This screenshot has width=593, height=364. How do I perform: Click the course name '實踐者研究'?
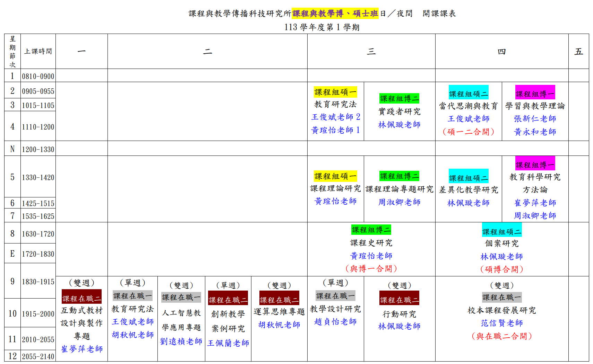pos(399,112)
